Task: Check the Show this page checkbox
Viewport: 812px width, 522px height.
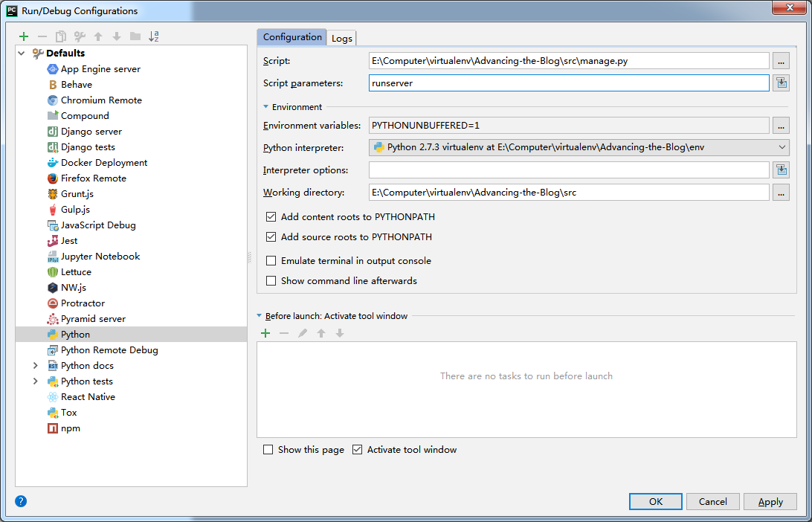Action: 268,449
